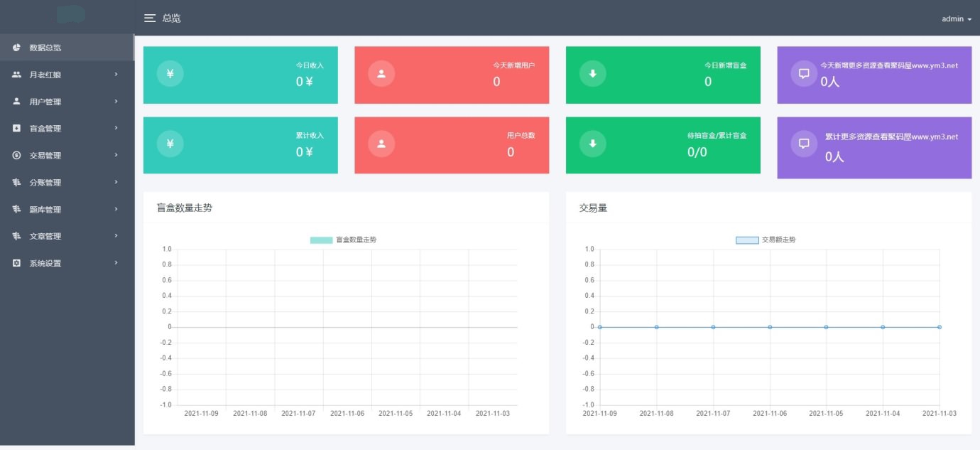980x450 pixels.
Task: Click the 今日新增盲盒 card label
Action: tap(726, 65)
